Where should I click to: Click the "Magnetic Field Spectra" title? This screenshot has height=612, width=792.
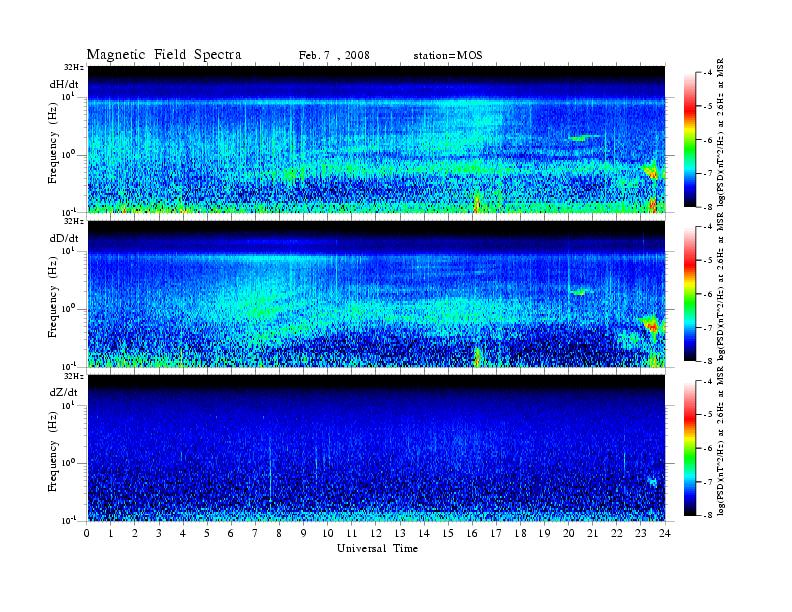point(164,55)
